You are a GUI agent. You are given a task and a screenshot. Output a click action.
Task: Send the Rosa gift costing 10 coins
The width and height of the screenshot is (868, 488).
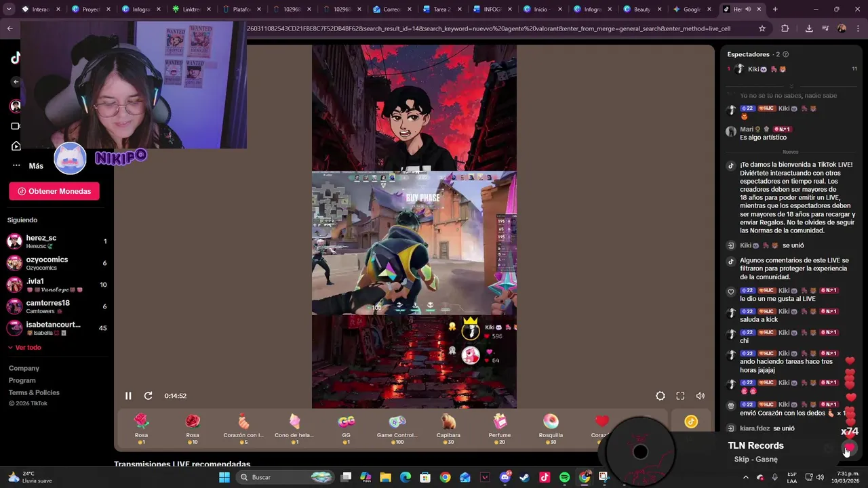tap(193, 429)
